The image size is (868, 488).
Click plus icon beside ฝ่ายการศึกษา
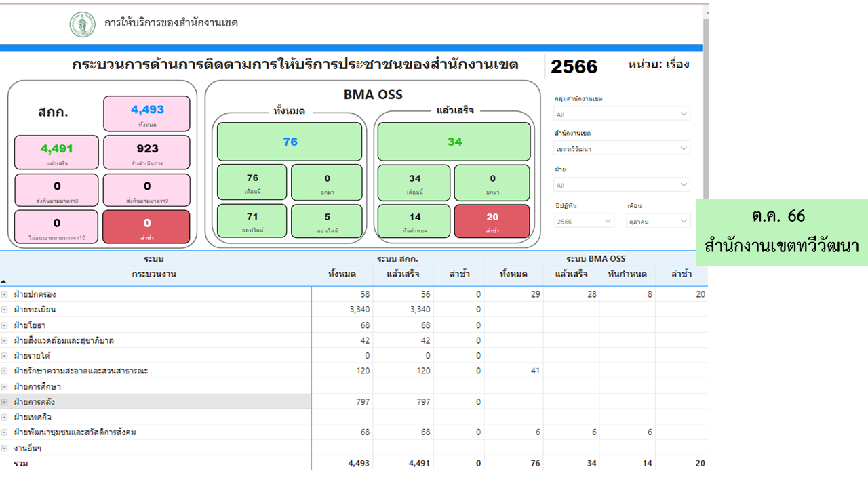[4, 386]
